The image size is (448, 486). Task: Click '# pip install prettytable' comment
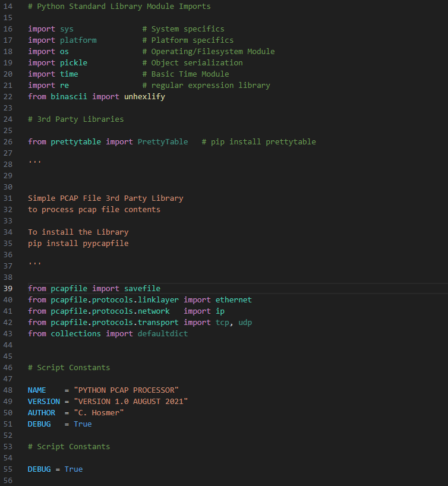[259, 142]
